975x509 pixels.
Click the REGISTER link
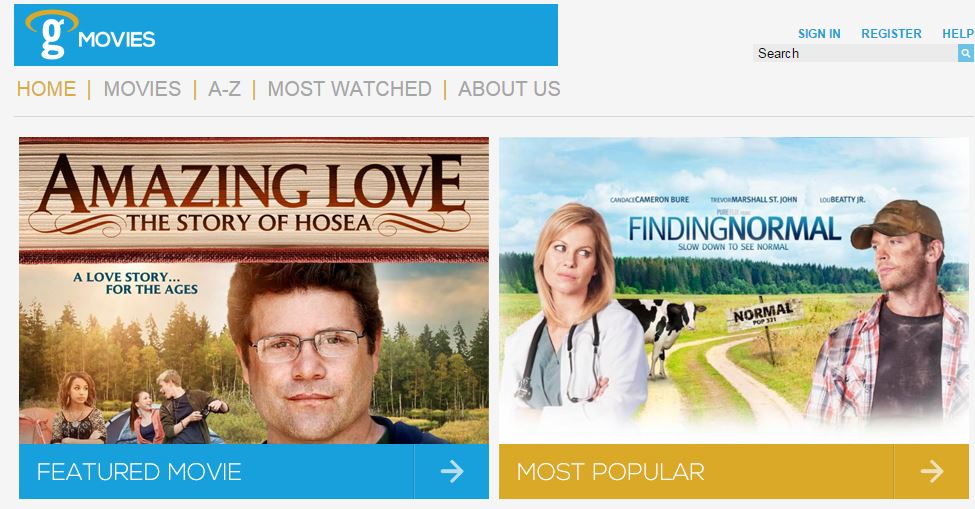pos(891,34)
